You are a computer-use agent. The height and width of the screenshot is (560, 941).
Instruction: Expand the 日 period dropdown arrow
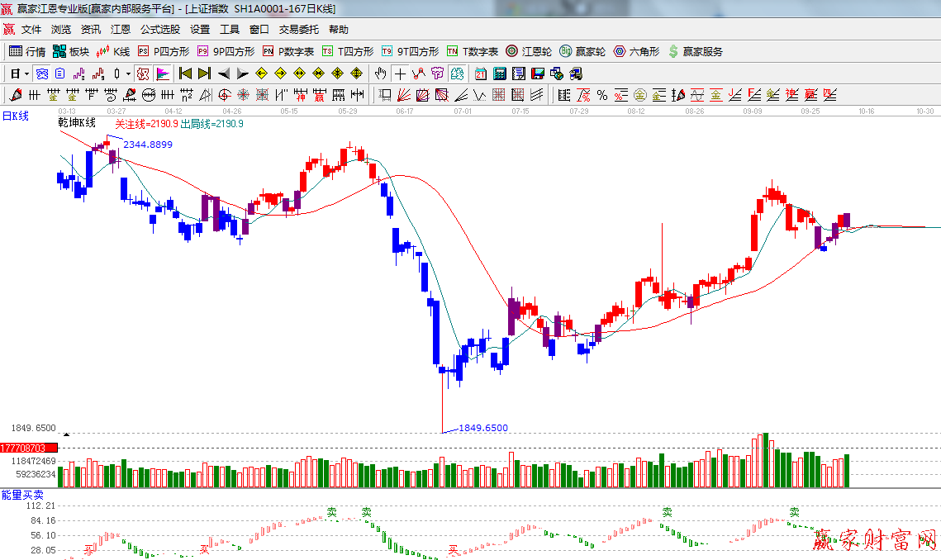pyautogui.click(x=26, y=74)
